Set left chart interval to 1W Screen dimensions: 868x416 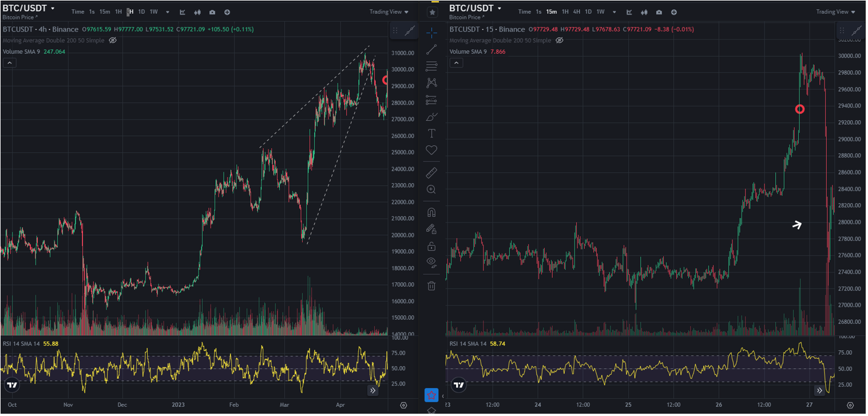point(153,12)
